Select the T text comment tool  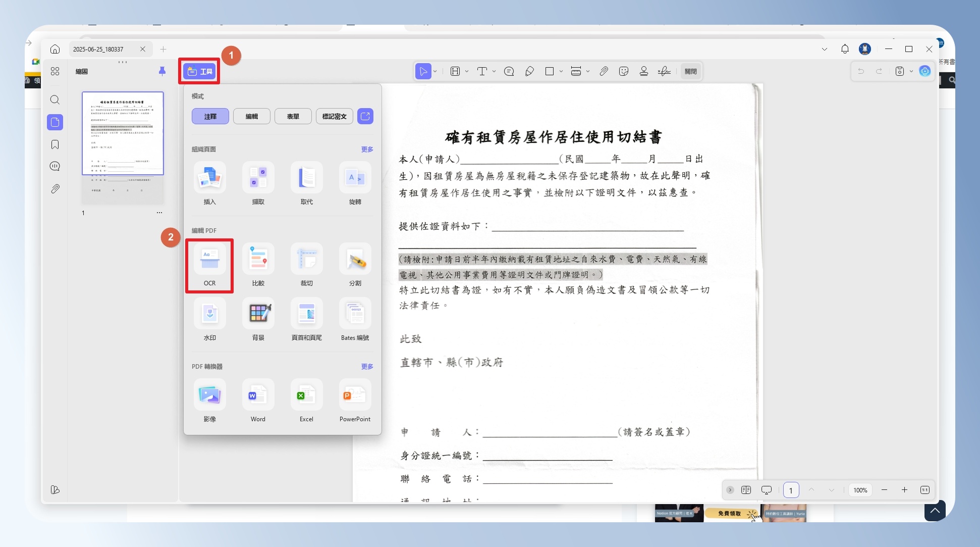pos(482,71)
